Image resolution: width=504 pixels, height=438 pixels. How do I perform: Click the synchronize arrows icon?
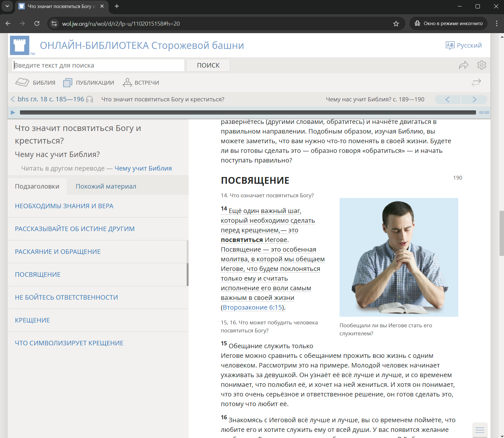[476, 83]
